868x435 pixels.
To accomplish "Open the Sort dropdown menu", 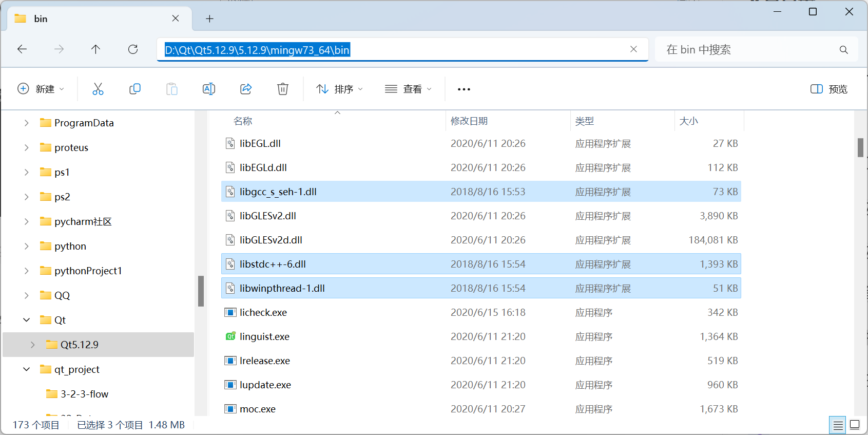I will point(340,89).
